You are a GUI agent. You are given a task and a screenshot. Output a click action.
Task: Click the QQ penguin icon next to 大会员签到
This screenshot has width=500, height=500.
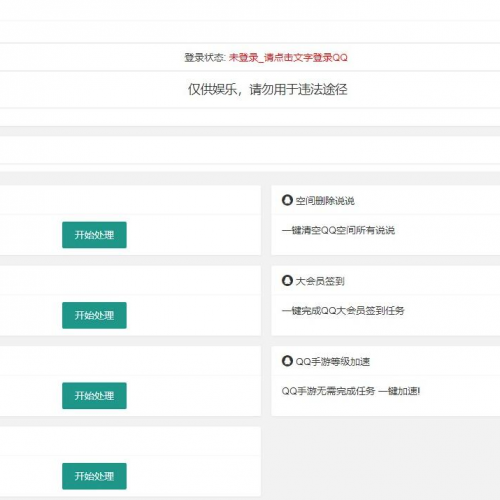[287, 281]
